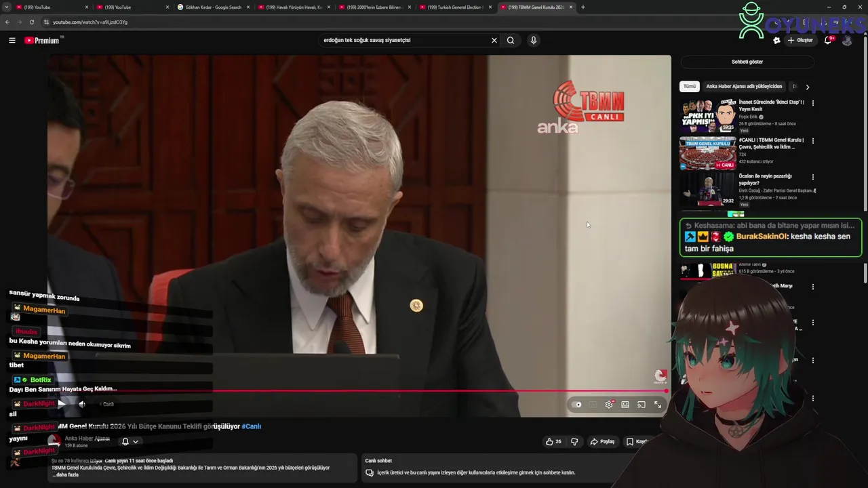This screenshot has height=488, width=868.
Task: Open options menu for İhanet Sürecinde video
Action: point(812,103)
